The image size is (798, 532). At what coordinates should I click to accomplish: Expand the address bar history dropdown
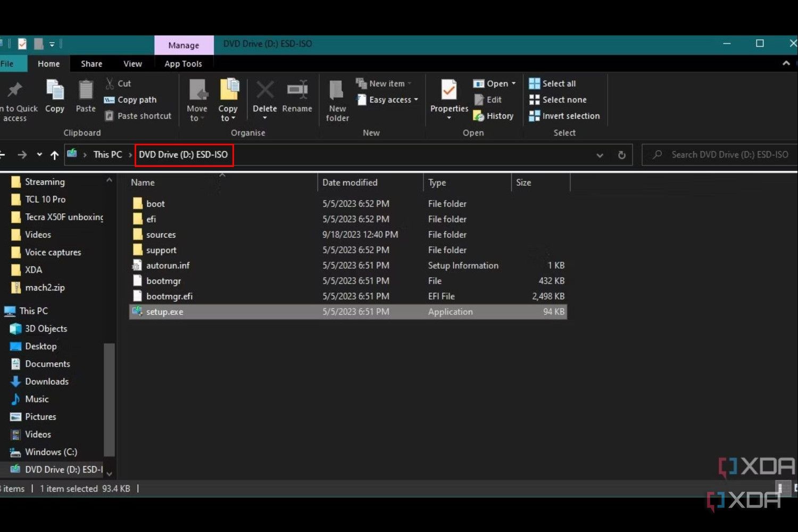(x=600, y=155)
